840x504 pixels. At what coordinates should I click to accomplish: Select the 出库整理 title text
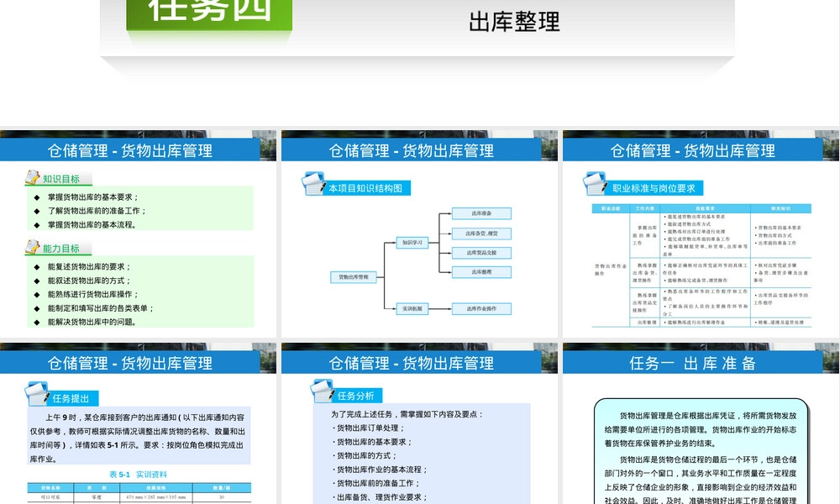click(514, 22)
